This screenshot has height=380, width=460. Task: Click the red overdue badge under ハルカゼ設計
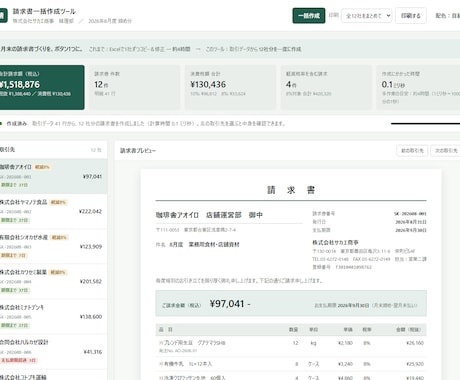click(19, 360)
